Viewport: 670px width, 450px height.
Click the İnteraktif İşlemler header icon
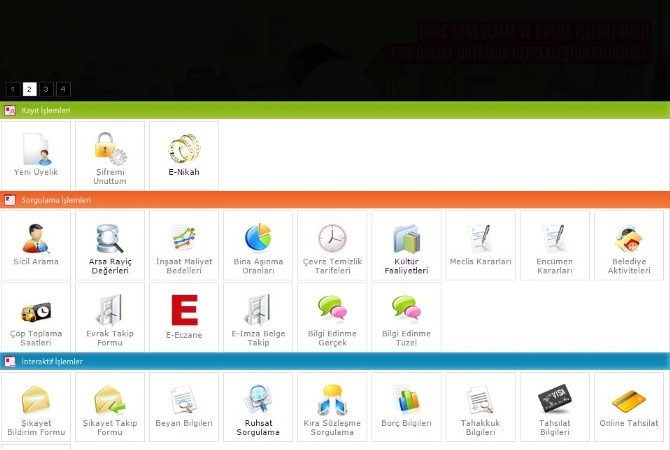click(9, 362)
